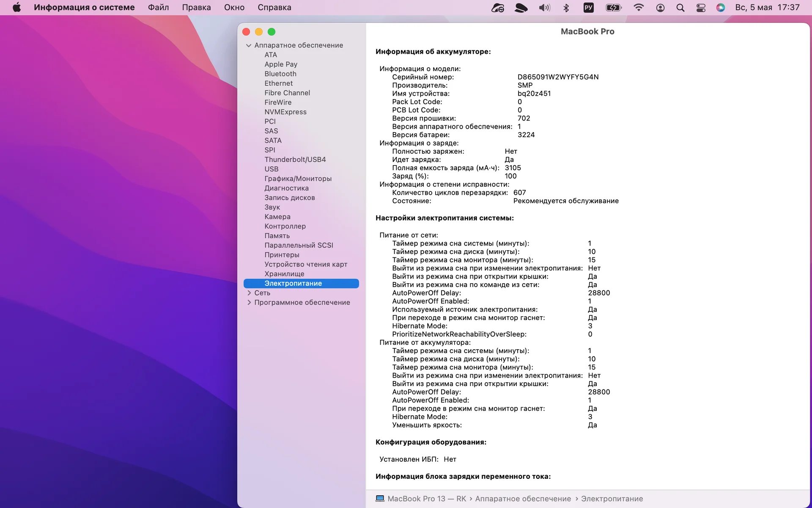Select NVMExpress in sidebar
This screenshot has height=508, width=812.
[285, 112]
